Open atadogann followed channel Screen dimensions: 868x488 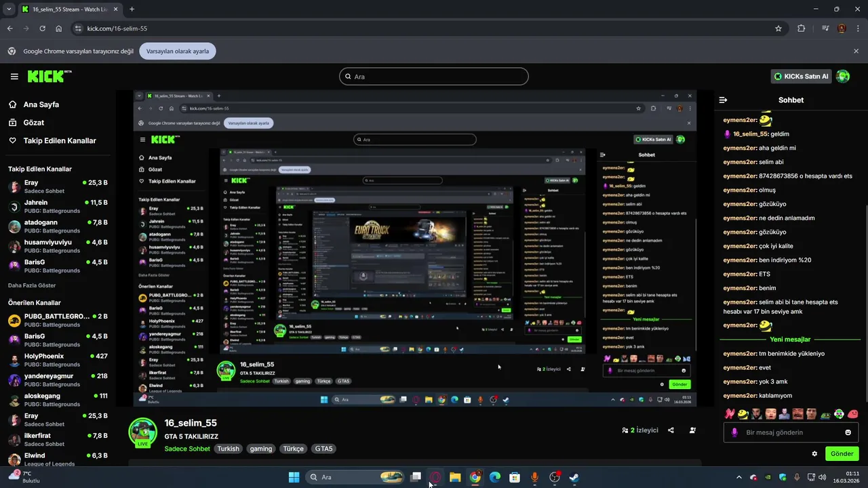click(x=58, y=226)
